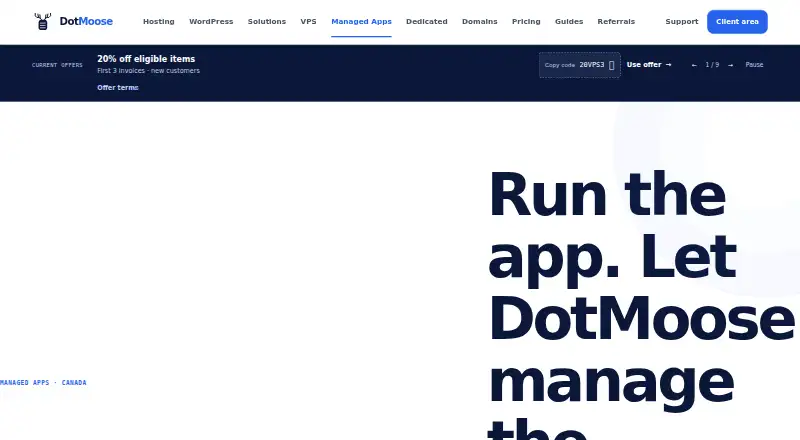800x440 pixels.
Task: Open the Offer terms link
Action: click(118, 87)
